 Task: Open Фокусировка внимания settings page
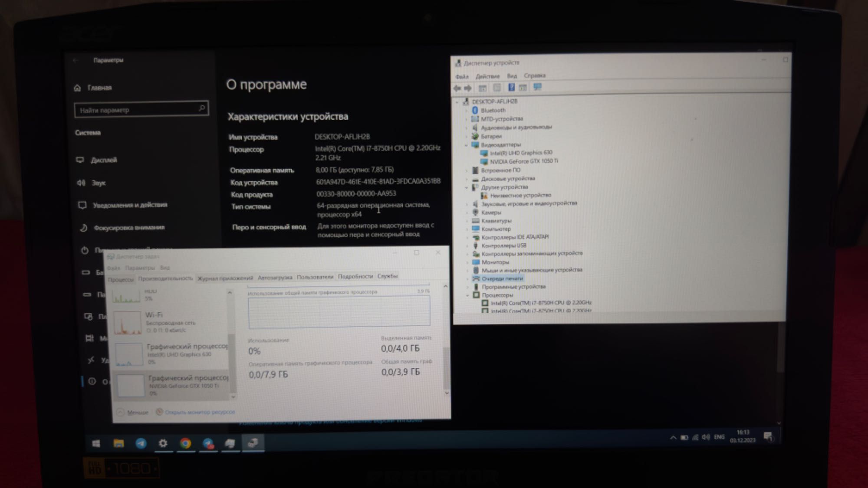[122, 228]
